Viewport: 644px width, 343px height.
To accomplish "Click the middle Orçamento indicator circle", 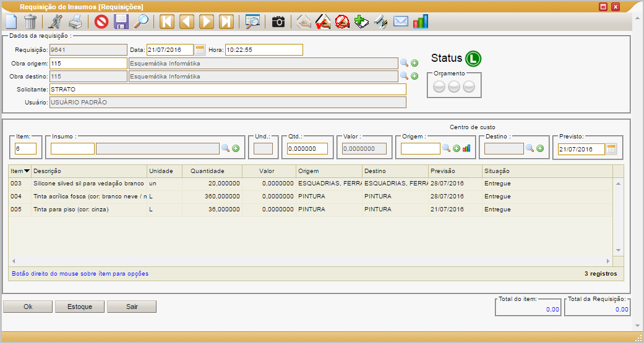I will [x=454, y=87].
